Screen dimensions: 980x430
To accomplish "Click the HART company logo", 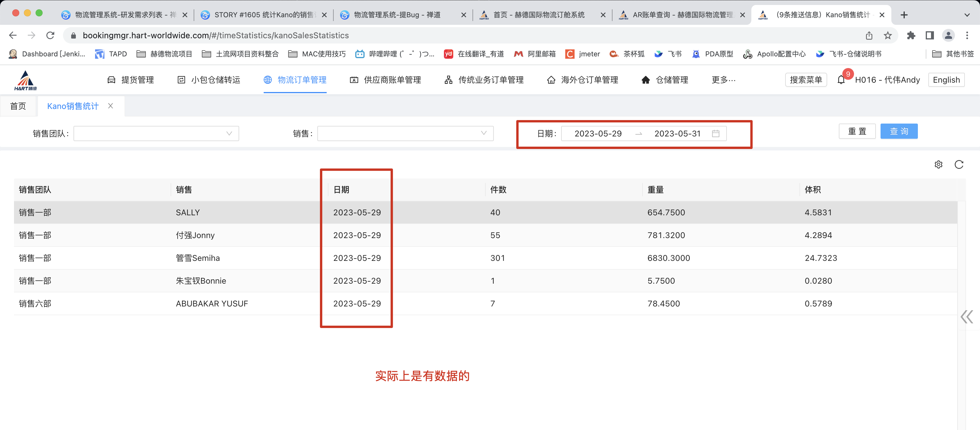I will point(25,80).
